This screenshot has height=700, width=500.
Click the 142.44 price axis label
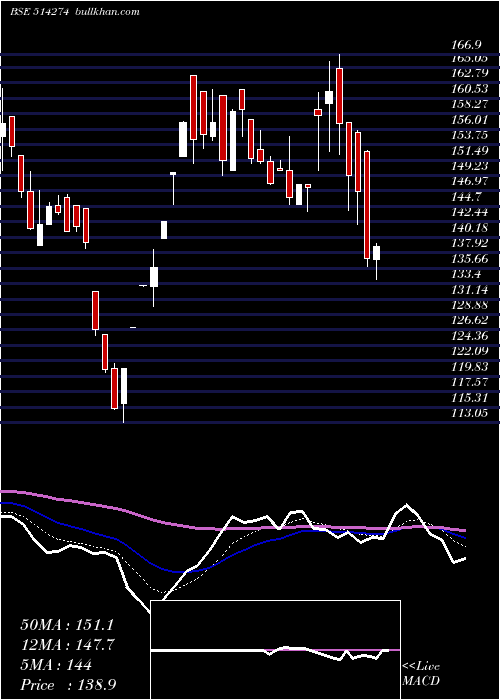pyautogui.click(x=469, y=212)
